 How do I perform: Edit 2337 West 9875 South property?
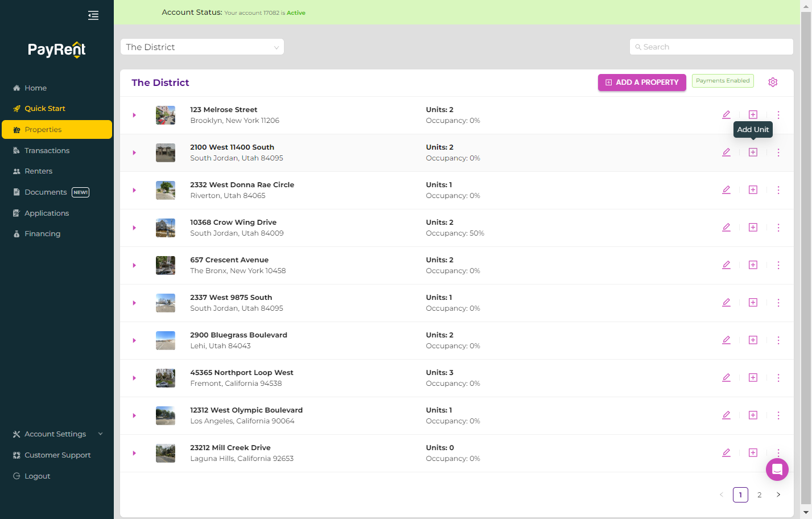(x=726, y=303)
